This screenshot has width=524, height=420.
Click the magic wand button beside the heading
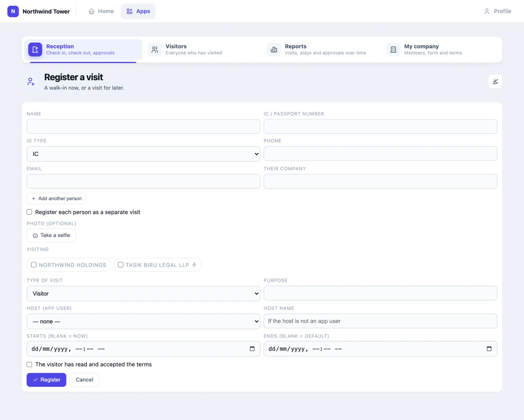click(x=495, y=82)
